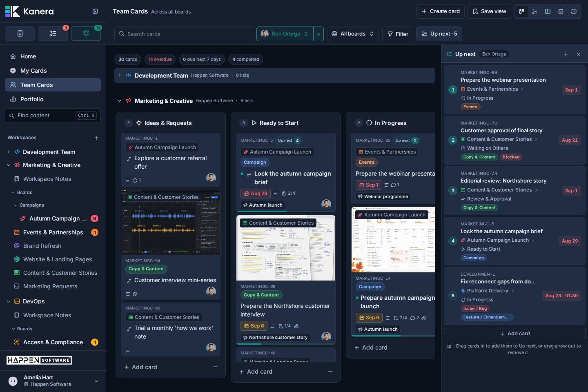Close the Up next panel
Image resolution: width=588 pixels, height=392 pixels.
coord(578,54)
